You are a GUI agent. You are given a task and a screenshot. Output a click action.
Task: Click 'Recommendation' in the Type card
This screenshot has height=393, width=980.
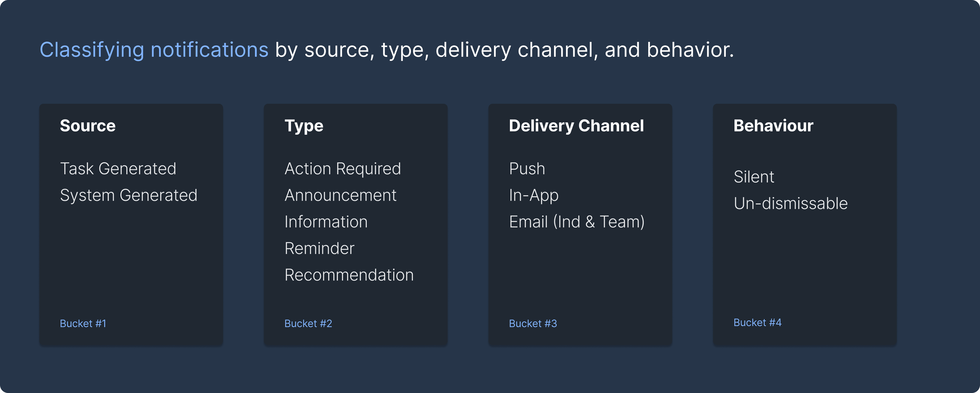coord(349,275)
